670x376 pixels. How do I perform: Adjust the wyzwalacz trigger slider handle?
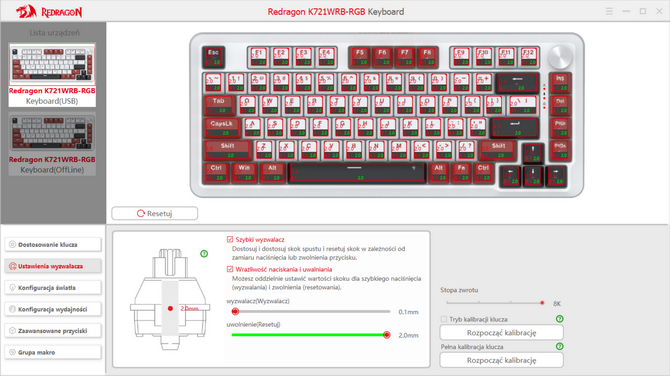point(235,311)
